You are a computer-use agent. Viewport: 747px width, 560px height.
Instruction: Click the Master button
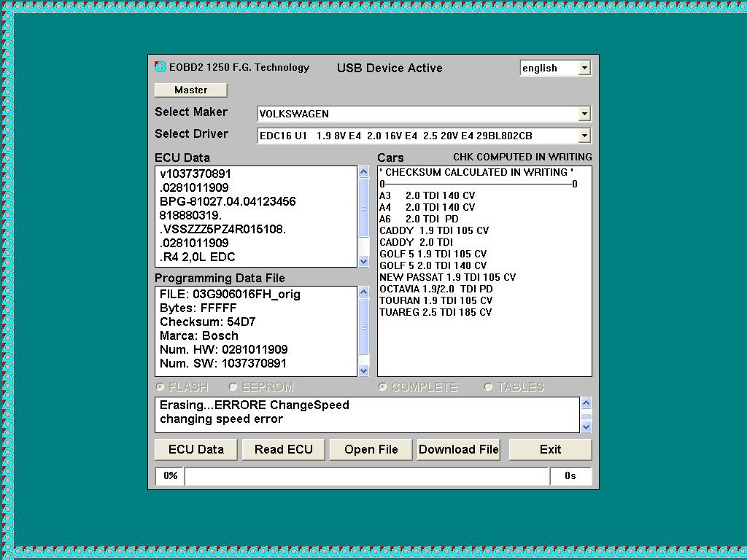[191, 90]
